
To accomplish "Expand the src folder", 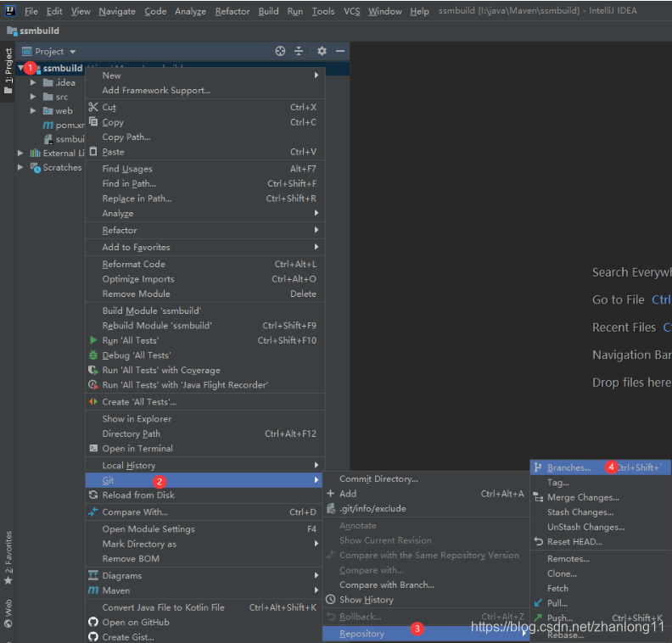I will (x=33, y=97).
